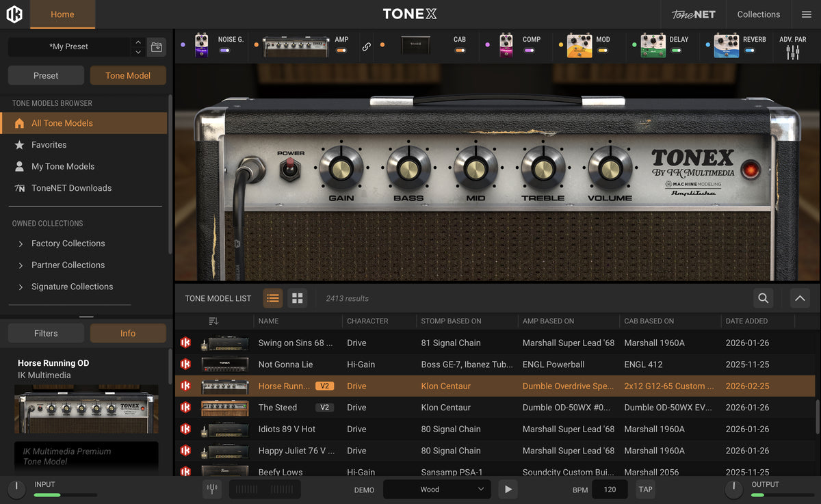The height and width of the screenshot is (504, 821).
Task: Switch to the Tone Model tab
Action: tap(128, 75)
